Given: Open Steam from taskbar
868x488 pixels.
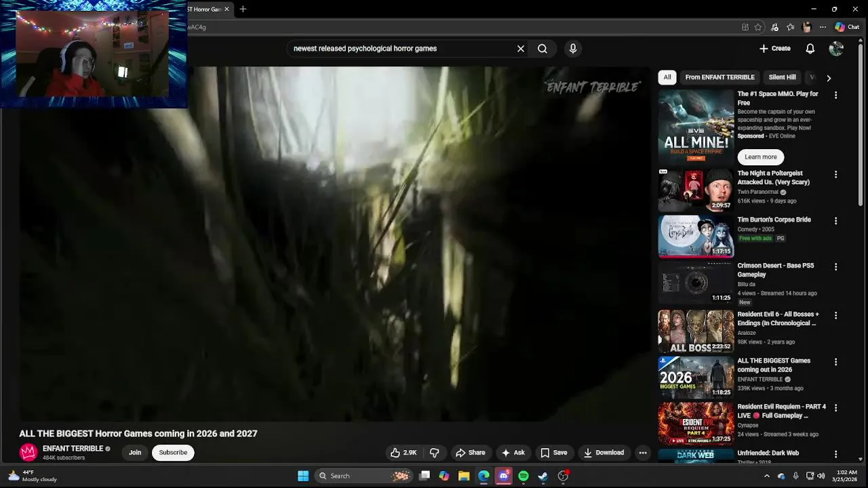Looking at the screenshot, I should (543, 476).
